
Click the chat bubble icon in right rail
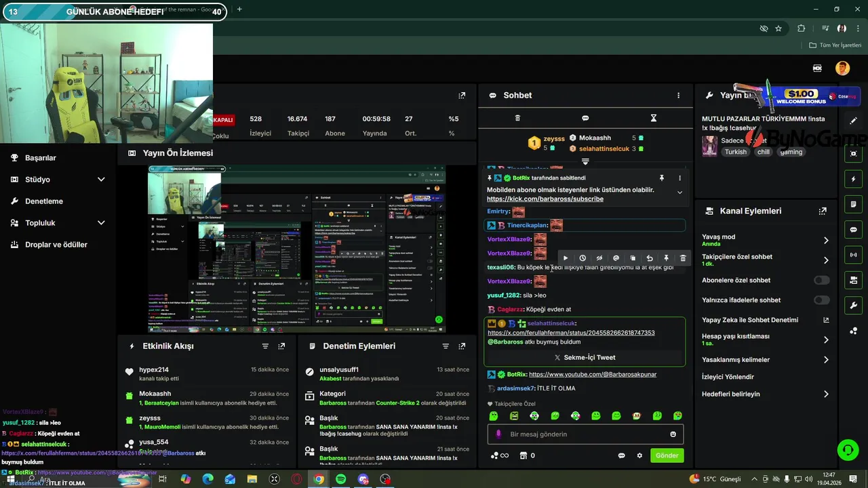854,230
